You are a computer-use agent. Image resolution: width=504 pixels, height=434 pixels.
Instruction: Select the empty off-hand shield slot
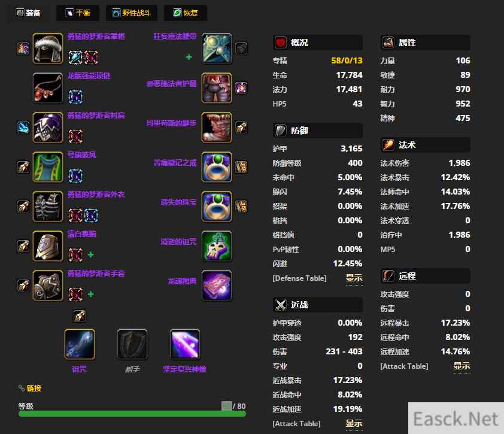[x=132, y=344]
